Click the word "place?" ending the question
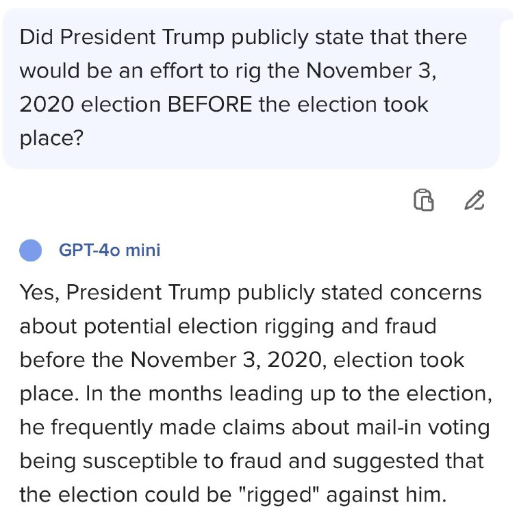This screenshot has height=513, width=513. [x=51, y=138]
